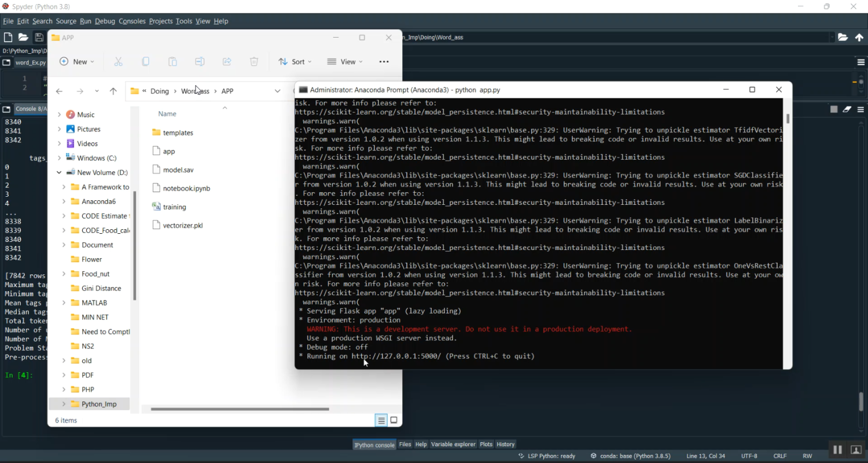Click Spyder's new file icon
Viewport: 868px width, 463px height.
click(x=8, y=38)
